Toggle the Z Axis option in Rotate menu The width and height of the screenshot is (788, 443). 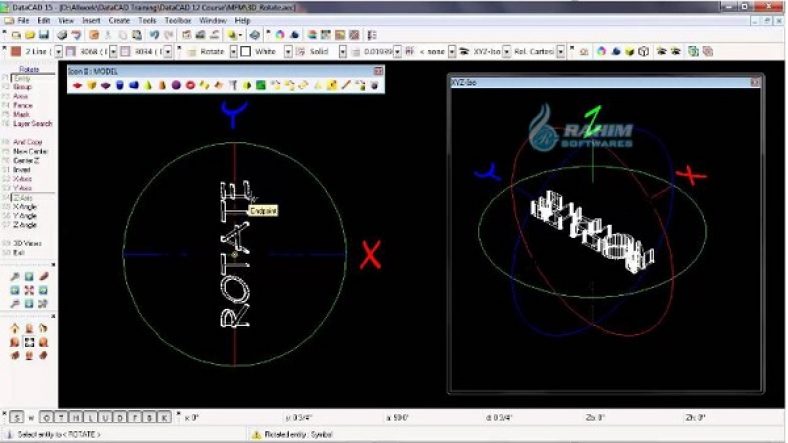coord(22,198)
